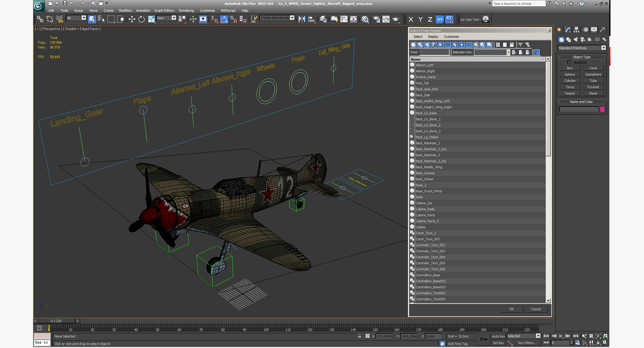Choose the Select and Move tool

pyautogui.click(x=132, y=19)
